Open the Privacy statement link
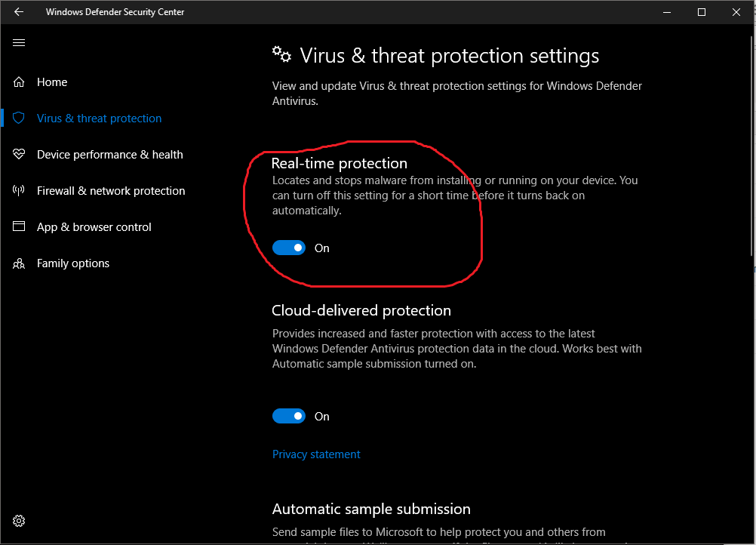Viewport: 756px width, 545px height. click(x=316, y=454)
